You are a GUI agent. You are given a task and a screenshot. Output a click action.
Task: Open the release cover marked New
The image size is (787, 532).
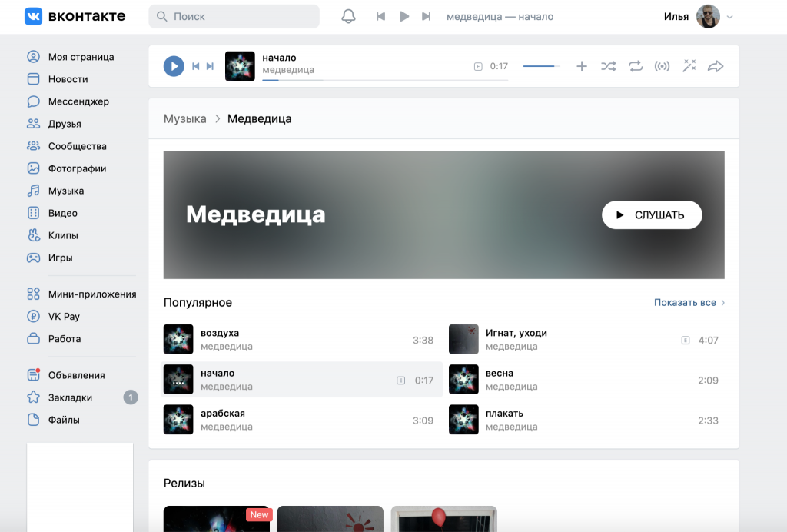click(x=216, y=518)
